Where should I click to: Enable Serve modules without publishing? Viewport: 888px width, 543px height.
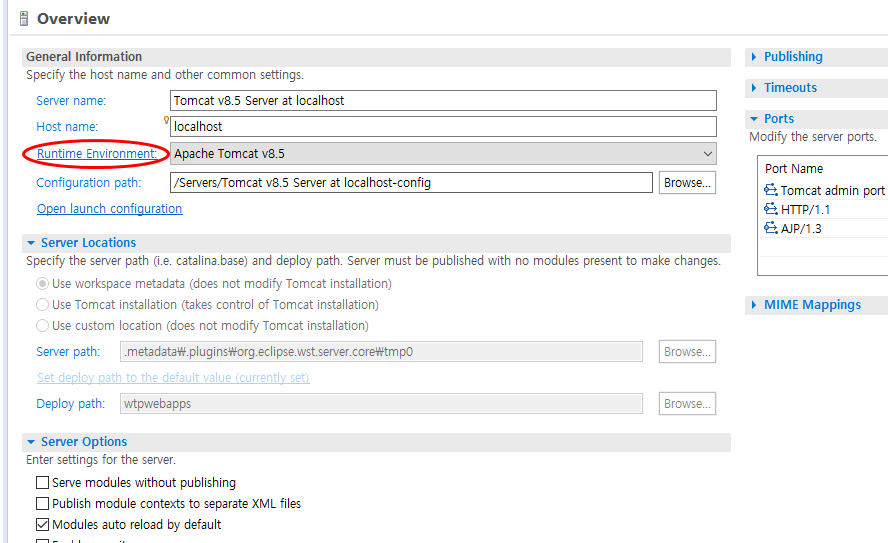point(42,482)
